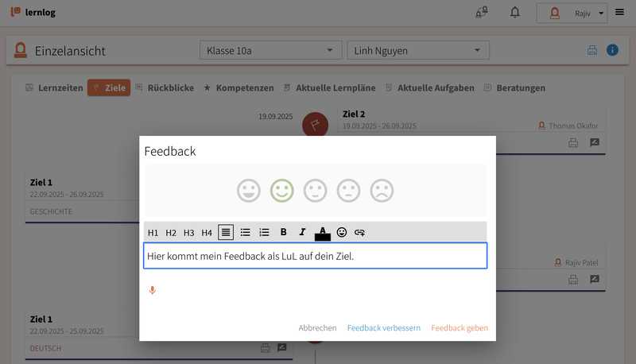
Task: Click into the feedback text field
Action: coord(315,256)
